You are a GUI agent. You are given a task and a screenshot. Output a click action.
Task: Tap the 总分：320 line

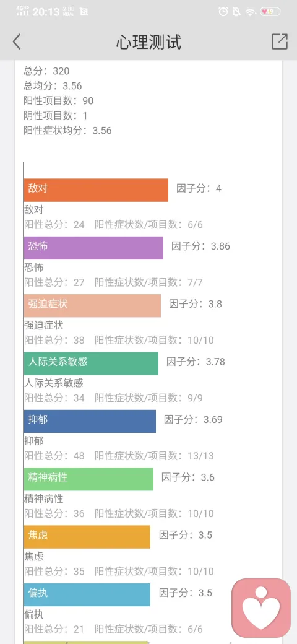click(46, 71)
